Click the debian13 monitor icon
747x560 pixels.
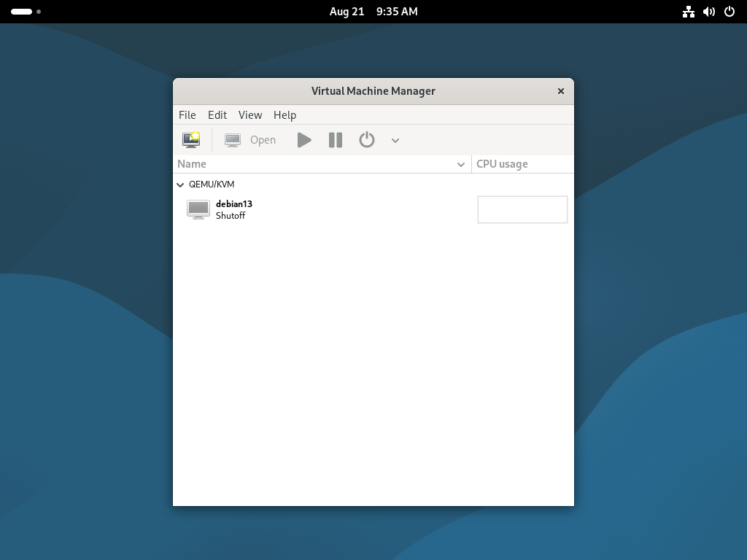pos(198,210)
